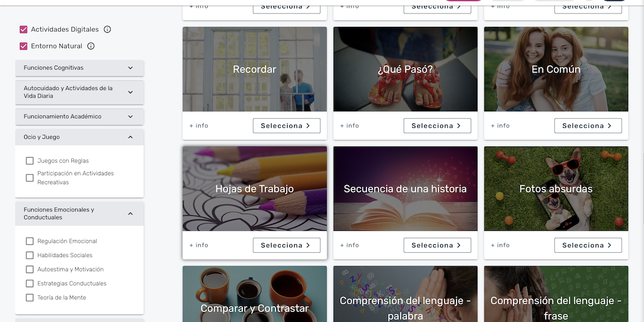Tick the Teoría de la Mente checkbox
This screenshot has width=644, height=322.
[x=30, y=298]
